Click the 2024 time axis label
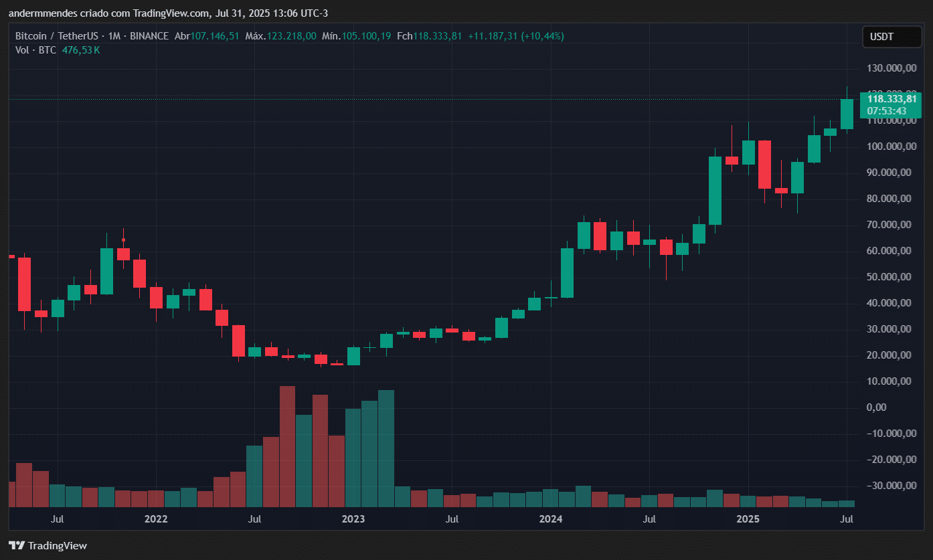 [551, 519]
